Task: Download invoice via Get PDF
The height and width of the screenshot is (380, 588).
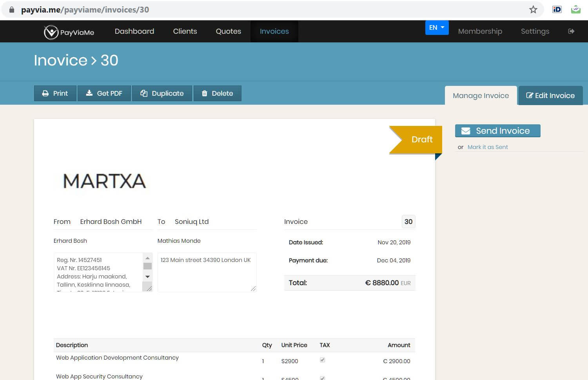Action: (x=104, y=93)
